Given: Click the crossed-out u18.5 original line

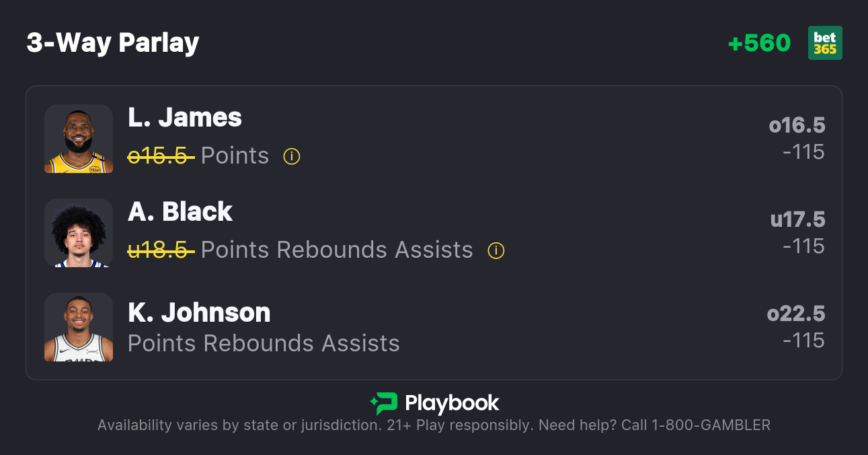Looking at the screenshot, I should [x=161, y=250].
